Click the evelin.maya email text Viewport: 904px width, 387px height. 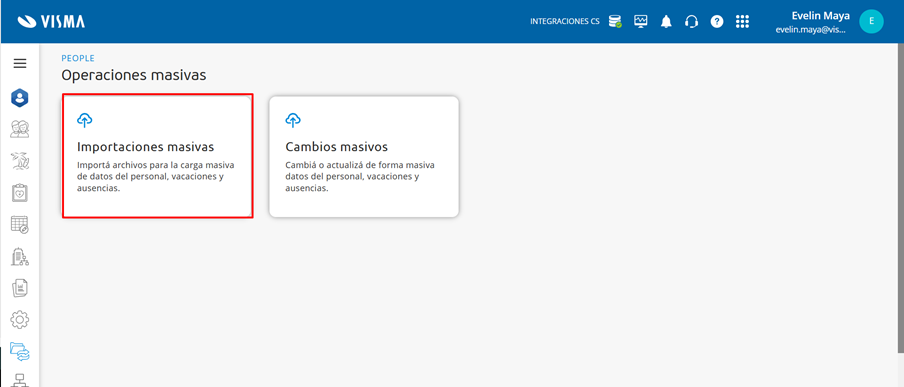812,29
